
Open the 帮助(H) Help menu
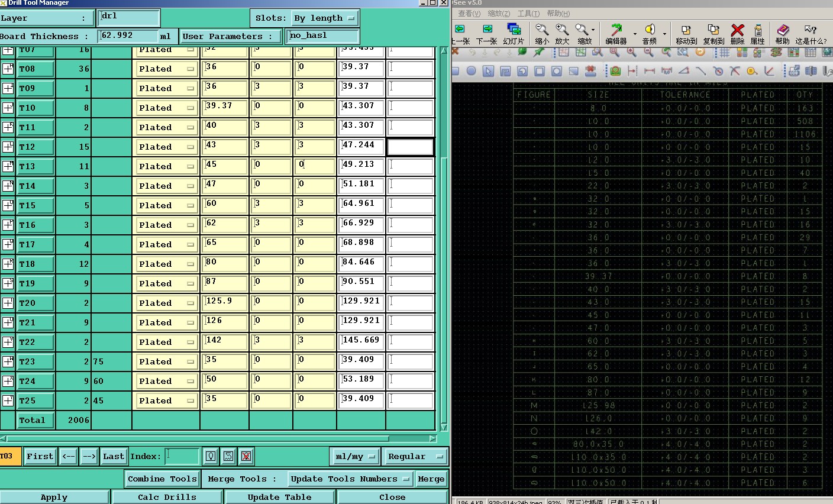point(558,14)
